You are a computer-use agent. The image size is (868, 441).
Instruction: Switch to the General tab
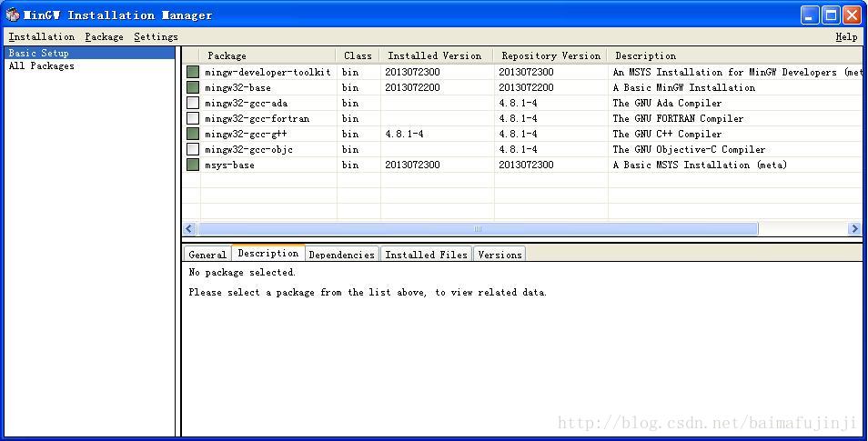pos(207,255)
